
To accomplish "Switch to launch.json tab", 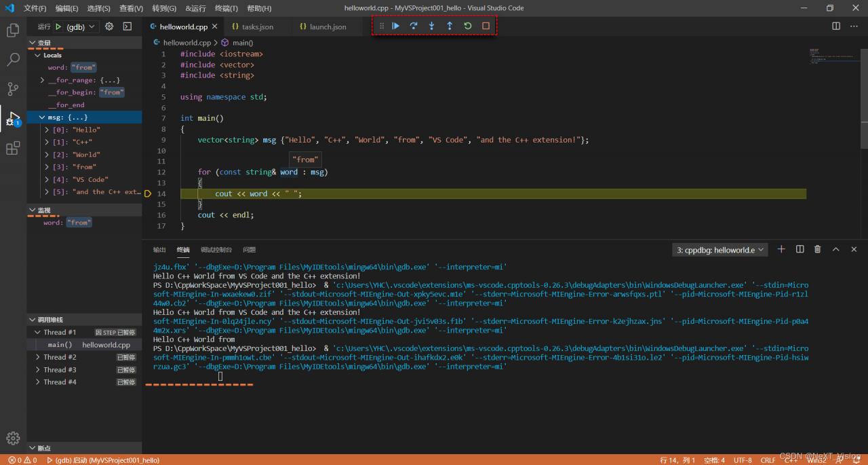I will click(x=328, y=26).
